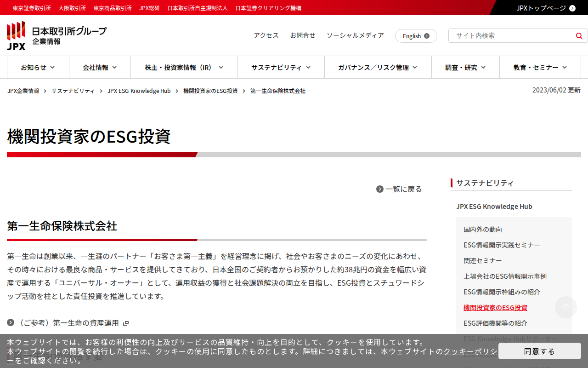The height and width of the screenshot is (368, 588).
Task: Expand the お知らせ menu
Action: tap(38, 68)
